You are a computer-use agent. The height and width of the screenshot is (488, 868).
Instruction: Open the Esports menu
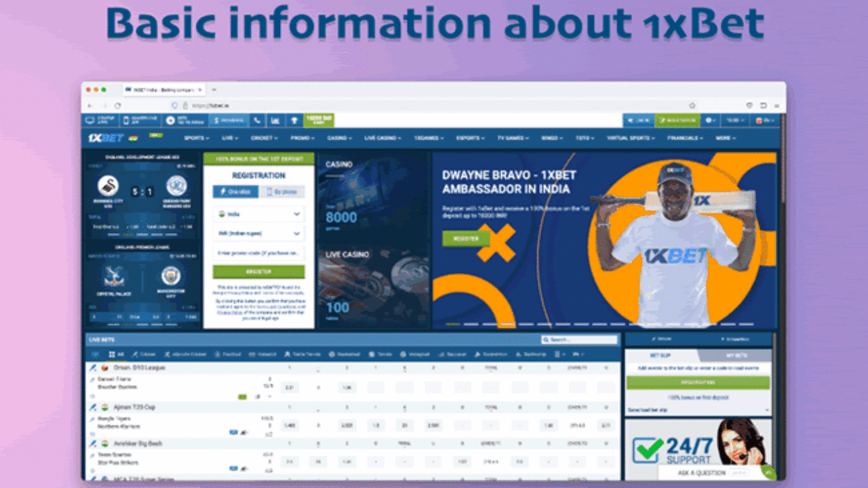[x=470, y=138]
